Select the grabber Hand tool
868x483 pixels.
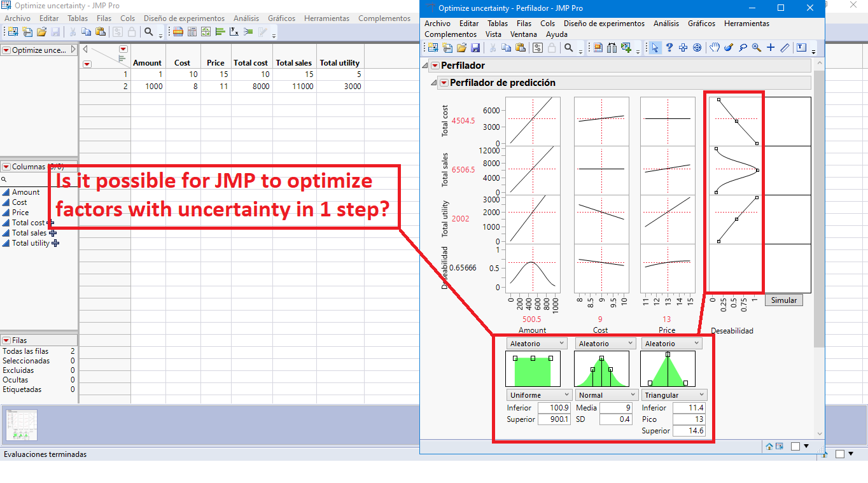[x=715, y=48]
